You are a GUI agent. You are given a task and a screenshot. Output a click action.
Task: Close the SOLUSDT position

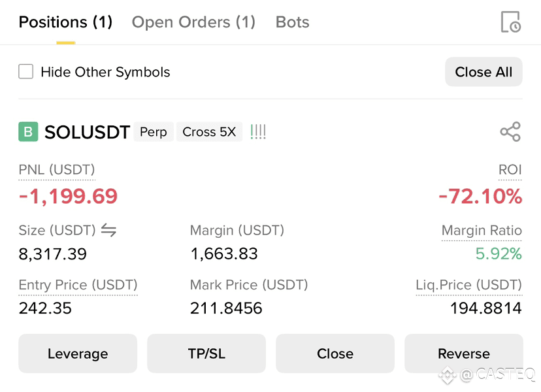(335, 353)
